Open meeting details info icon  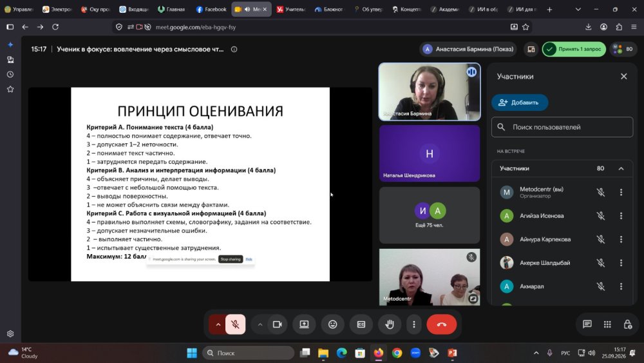234,50
